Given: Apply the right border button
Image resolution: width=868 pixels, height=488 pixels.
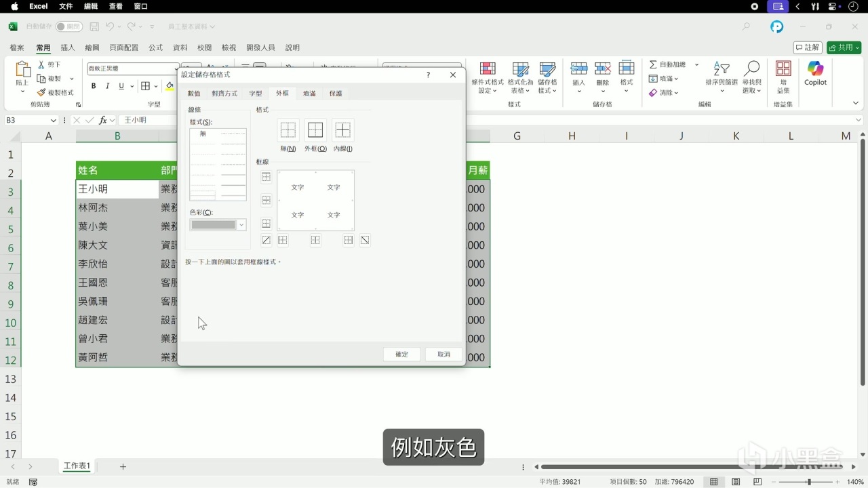Looking at the screenshot, I should [348, 240].
